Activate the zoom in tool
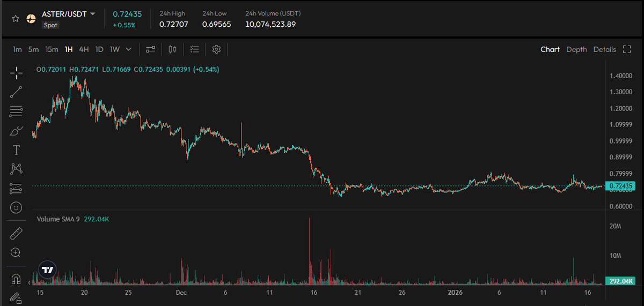 coord(16,253)
